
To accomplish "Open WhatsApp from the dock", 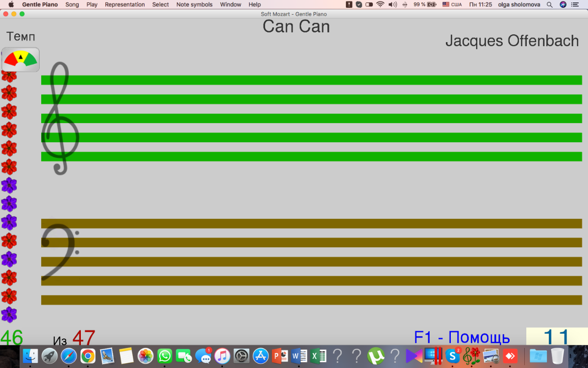I will (165, 356).
